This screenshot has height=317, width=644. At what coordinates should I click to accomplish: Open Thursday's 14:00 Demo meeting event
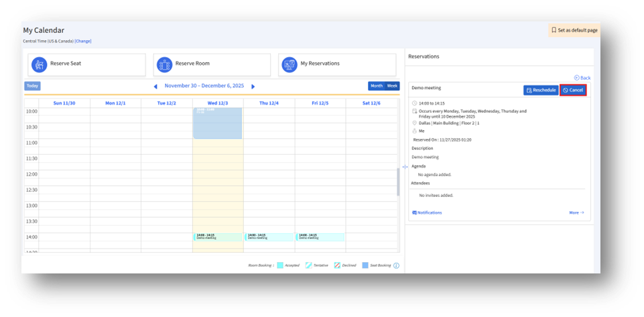pos(269,237)
